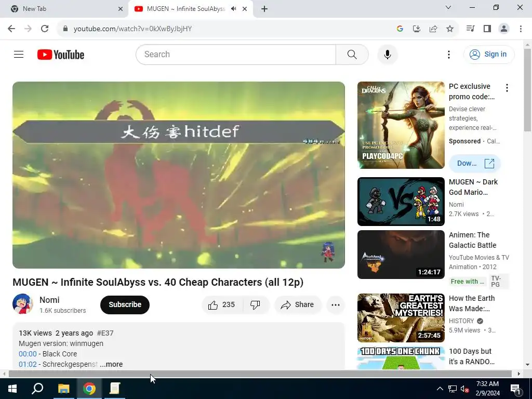Image resolution: width=532 pixels, height=399 pixels.
Task: Open File Explorer from taskbar
Action: pos(63,389)
